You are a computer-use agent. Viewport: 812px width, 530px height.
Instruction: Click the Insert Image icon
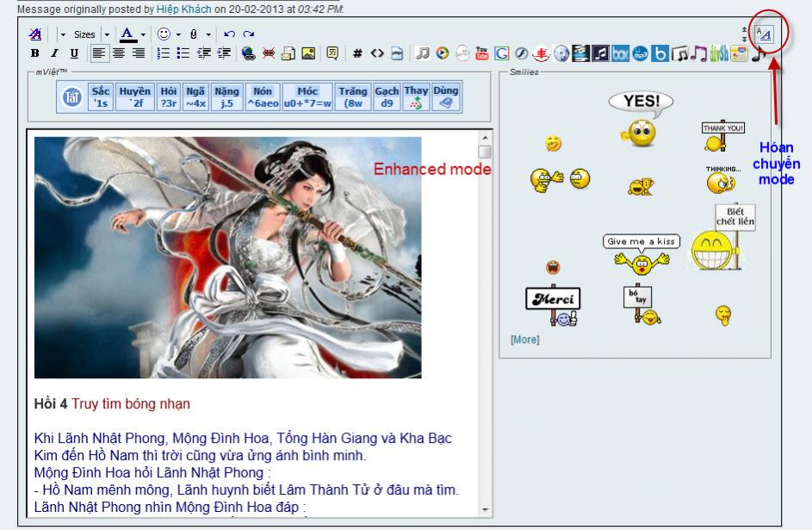[307, 53]
